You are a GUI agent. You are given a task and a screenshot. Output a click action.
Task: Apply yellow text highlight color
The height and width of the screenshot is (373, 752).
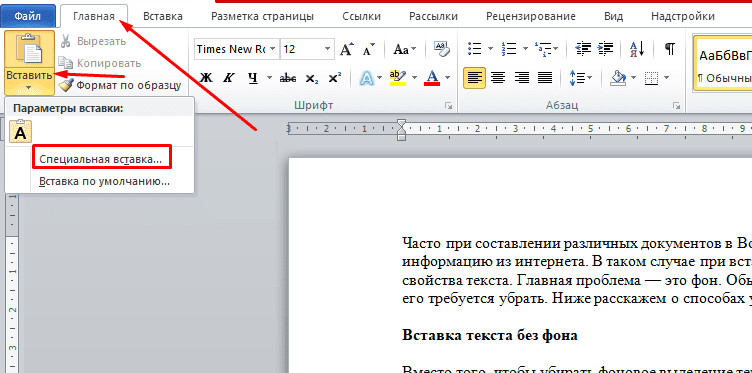click(398, 78)
